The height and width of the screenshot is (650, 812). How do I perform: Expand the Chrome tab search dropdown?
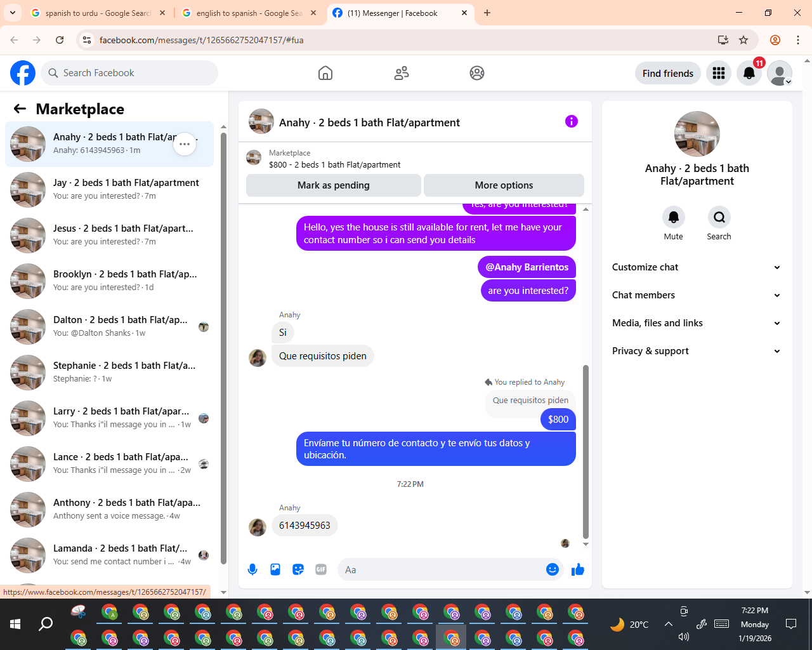(13, 13)
